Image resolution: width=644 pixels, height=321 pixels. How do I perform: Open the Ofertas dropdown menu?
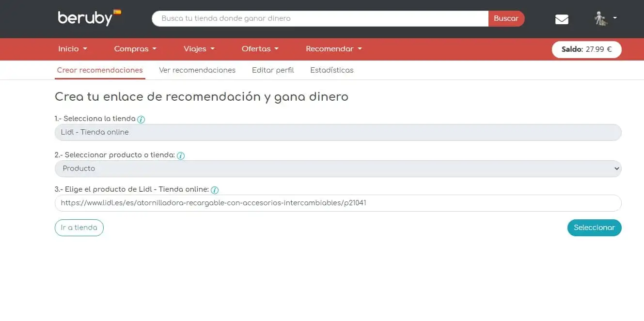(x=260, y=49)
